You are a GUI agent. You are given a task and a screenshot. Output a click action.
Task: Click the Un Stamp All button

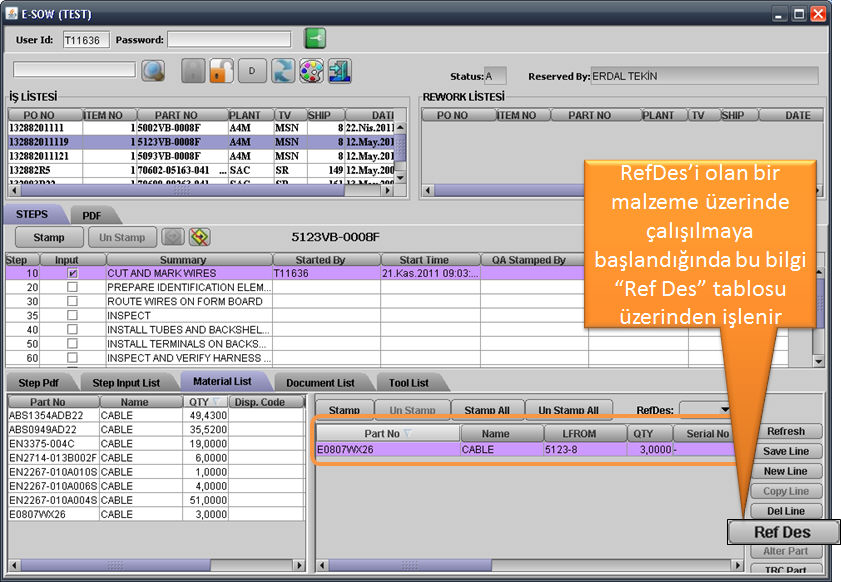(x=569, y=410)
